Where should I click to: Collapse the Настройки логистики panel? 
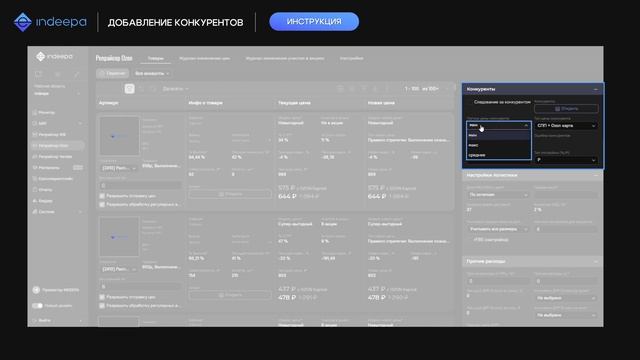(596, 175)
